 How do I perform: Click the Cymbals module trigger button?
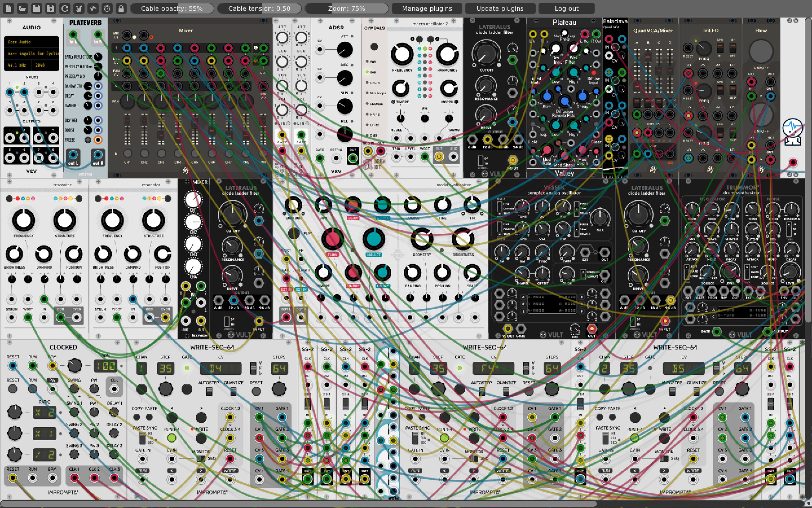pos(374,47)
